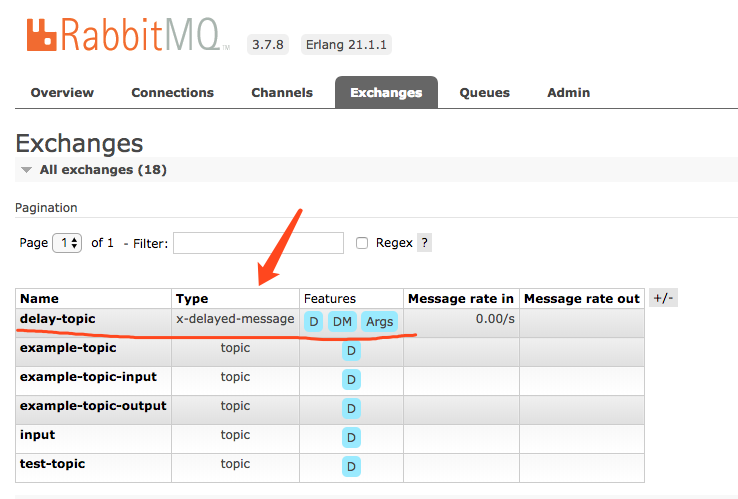Image resolution: width=738 pixels, height=499 pixels.
Task: Sort by Message rate out header
Action: (582, 298)
